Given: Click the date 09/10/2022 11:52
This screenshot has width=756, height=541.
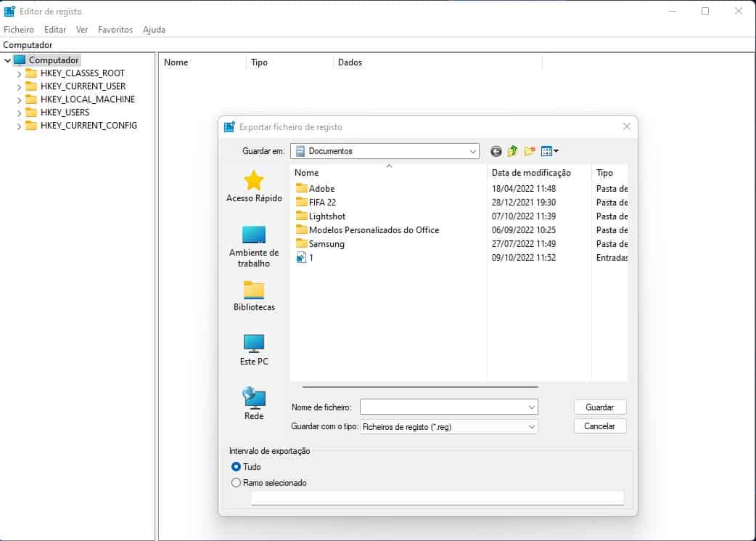Looking at the screenshot, I should (524, 258).
